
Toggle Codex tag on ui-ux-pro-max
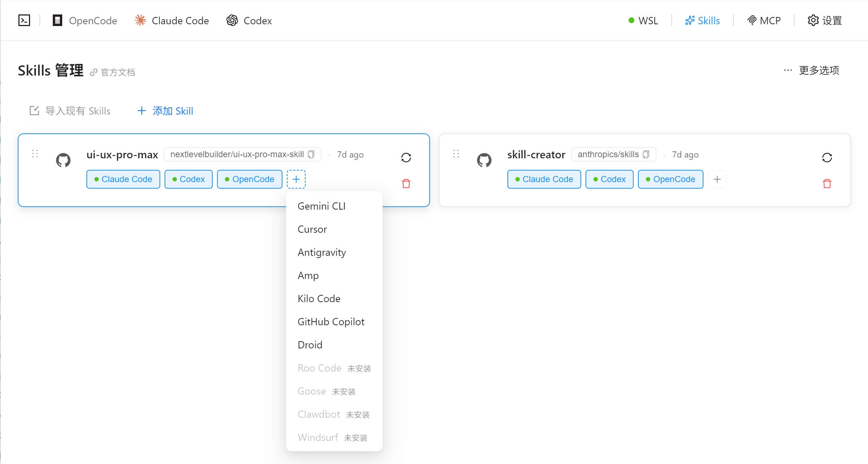click(188, 179)
